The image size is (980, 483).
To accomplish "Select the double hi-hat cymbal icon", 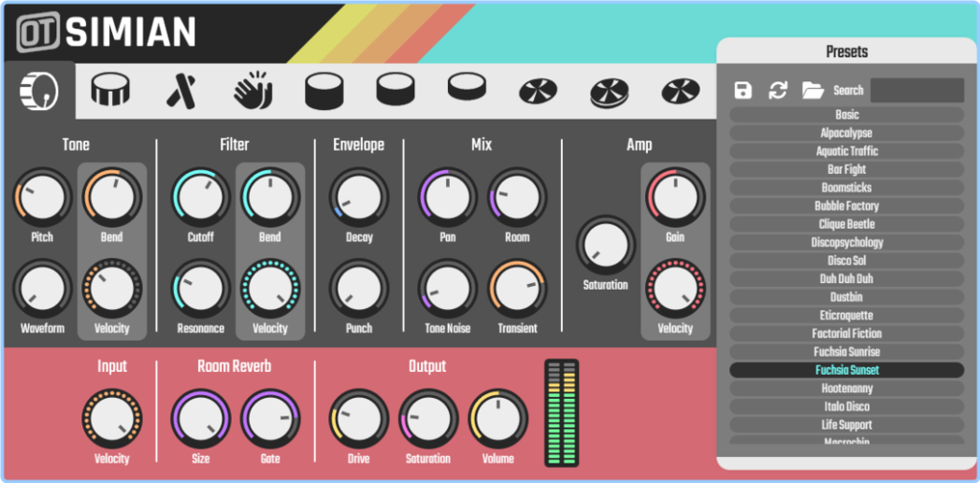I will [610, 93].
